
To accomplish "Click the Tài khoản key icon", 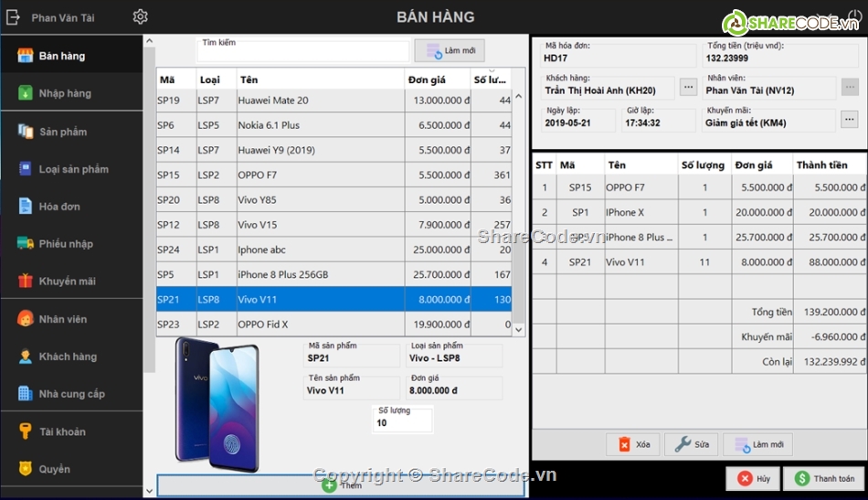I will tap(25, 431).
